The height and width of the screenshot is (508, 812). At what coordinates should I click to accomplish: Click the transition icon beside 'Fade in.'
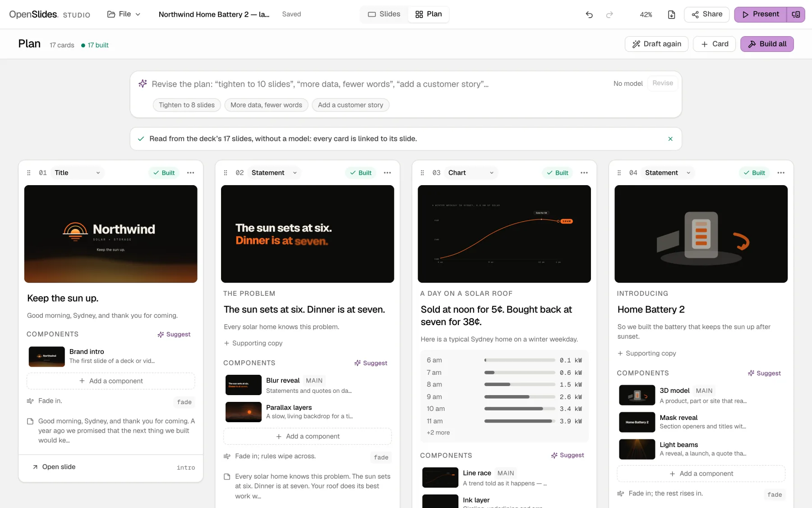(30, 401)
